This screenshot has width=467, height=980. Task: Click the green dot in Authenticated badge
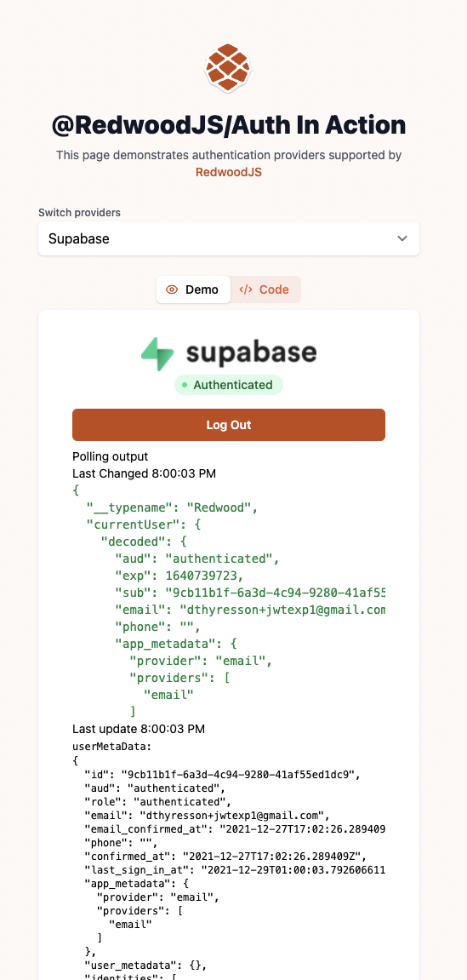coord(185,385)
